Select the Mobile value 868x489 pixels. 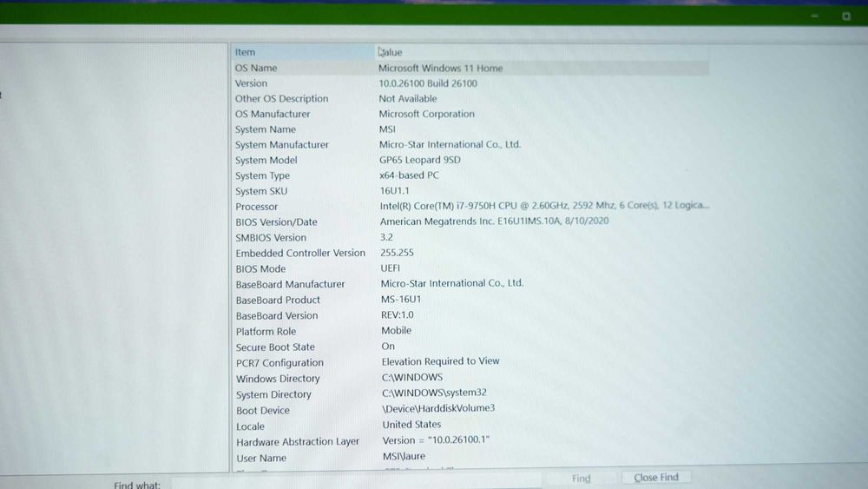[x=397, y=331]
